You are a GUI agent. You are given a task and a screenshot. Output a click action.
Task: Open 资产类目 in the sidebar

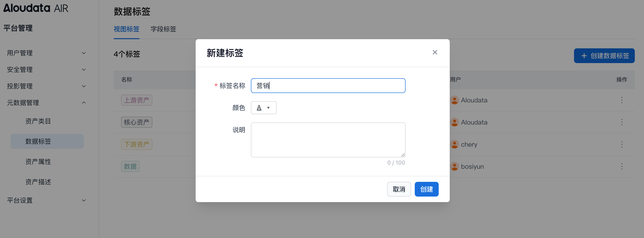pos(38,121)
